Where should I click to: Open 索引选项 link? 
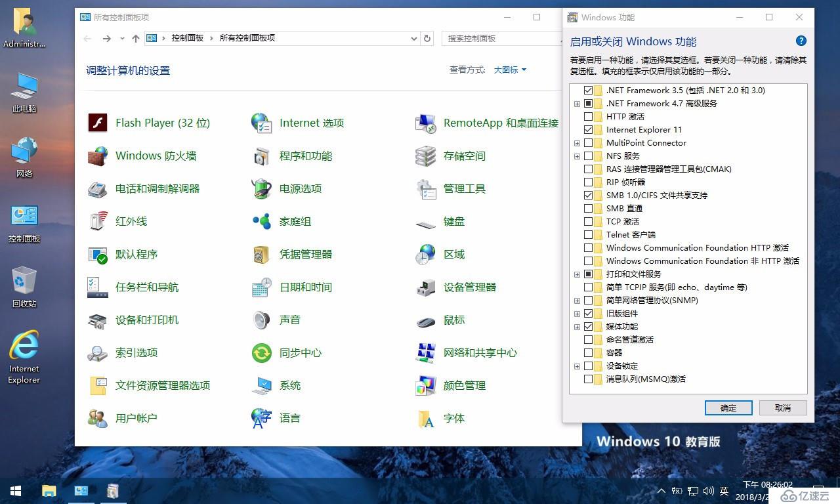click(x=136, y=352)
